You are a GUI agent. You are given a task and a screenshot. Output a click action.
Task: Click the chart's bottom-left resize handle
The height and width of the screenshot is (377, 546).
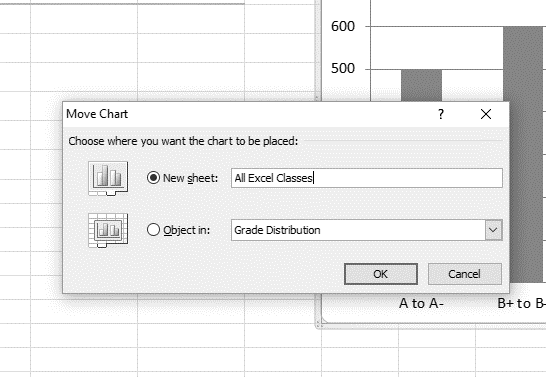(318, 326)
